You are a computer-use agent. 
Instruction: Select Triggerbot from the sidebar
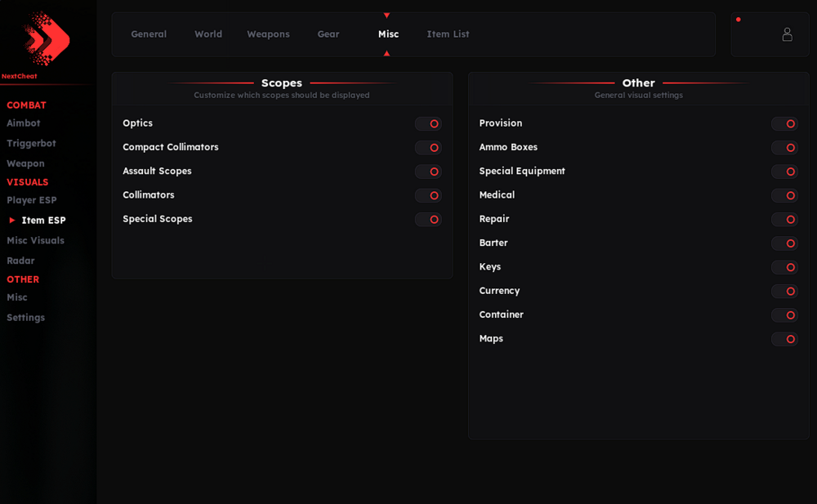coord(31,143)
